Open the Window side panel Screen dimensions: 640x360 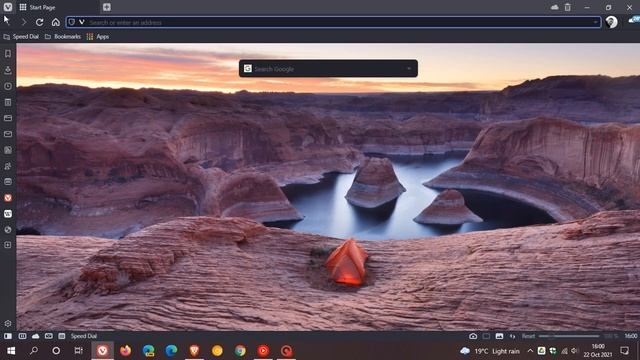8,118
